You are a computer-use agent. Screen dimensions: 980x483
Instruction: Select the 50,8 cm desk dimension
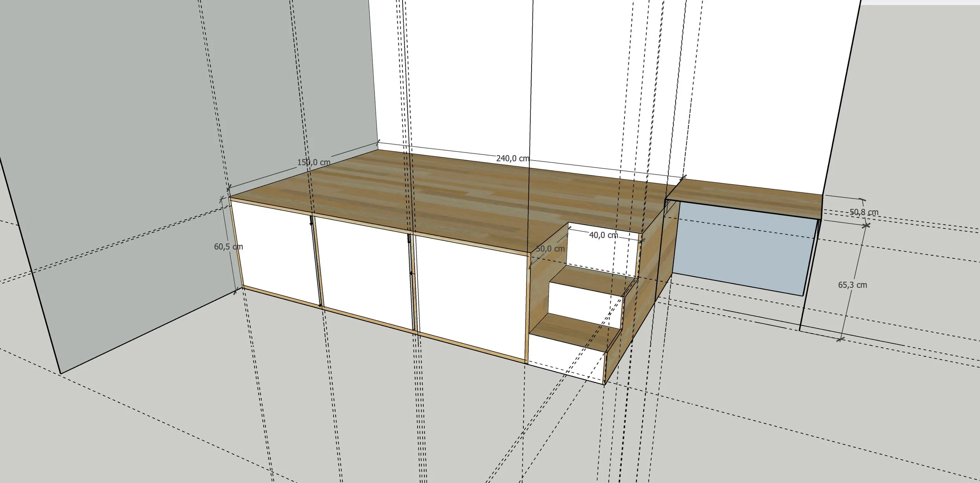click(x=864, y=212)
